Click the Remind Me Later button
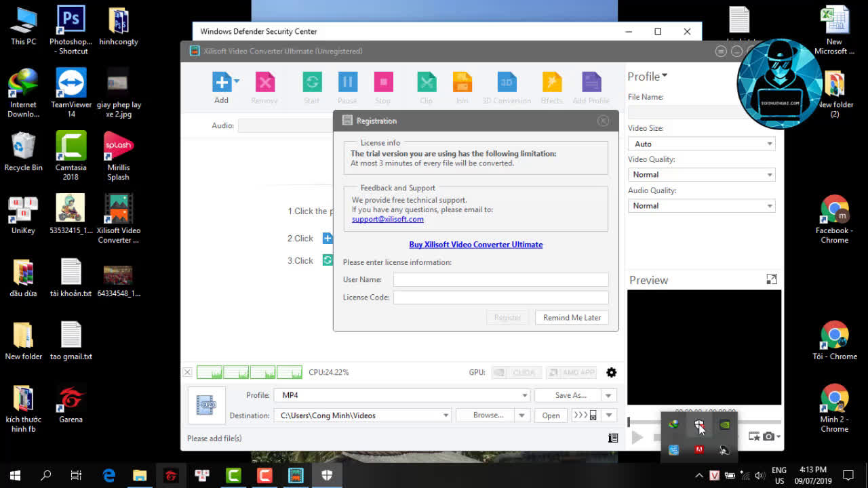This screenshot has height=488, width=868. point(572,317)
